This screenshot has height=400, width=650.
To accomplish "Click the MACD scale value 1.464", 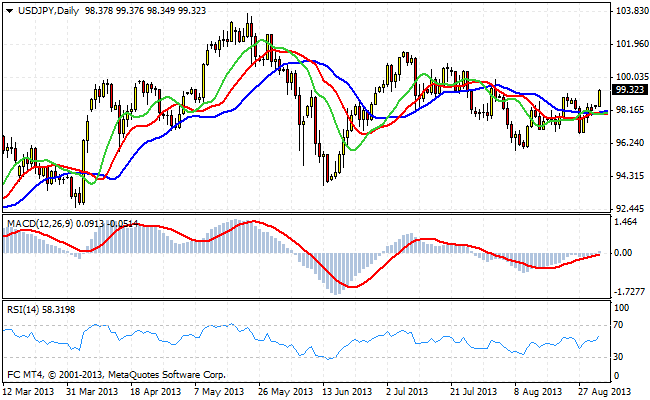I will click(626, 222).
